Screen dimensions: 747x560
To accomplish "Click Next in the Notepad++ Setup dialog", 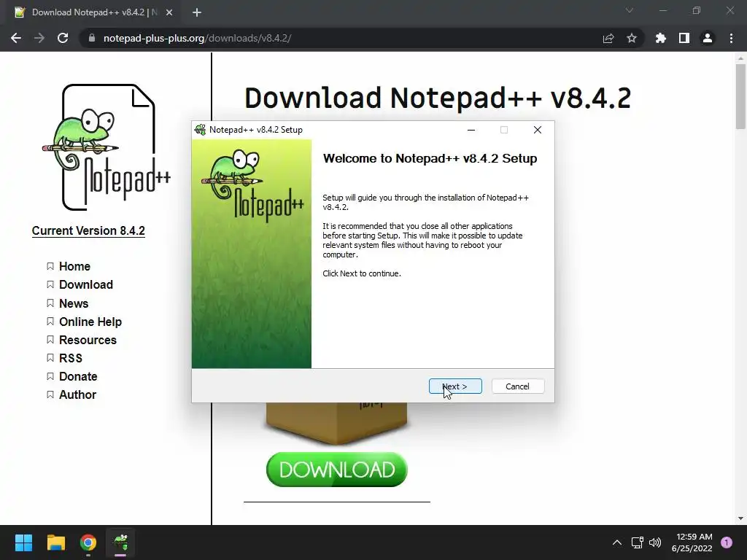I will (455, 386).
